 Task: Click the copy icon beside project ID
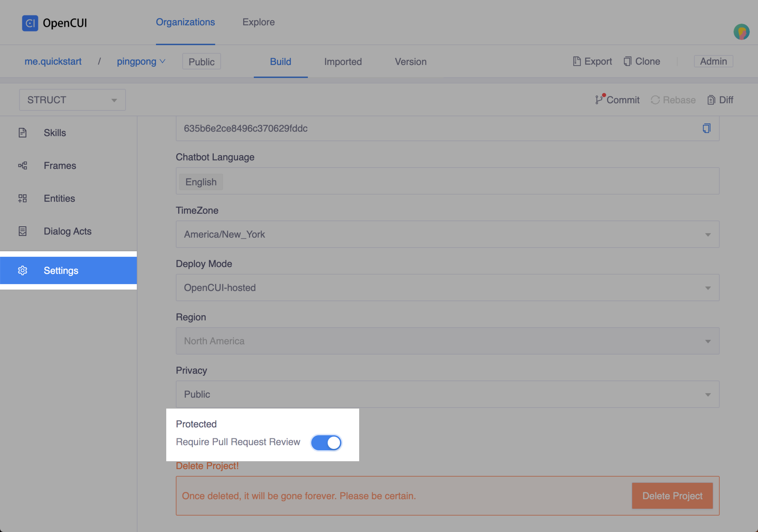706,128
